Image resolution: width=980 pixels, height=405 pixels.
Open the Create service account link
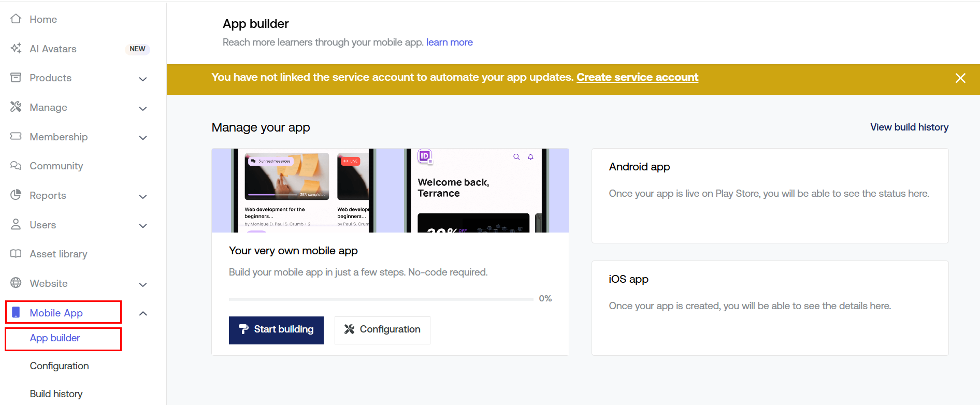click(637, 77)
